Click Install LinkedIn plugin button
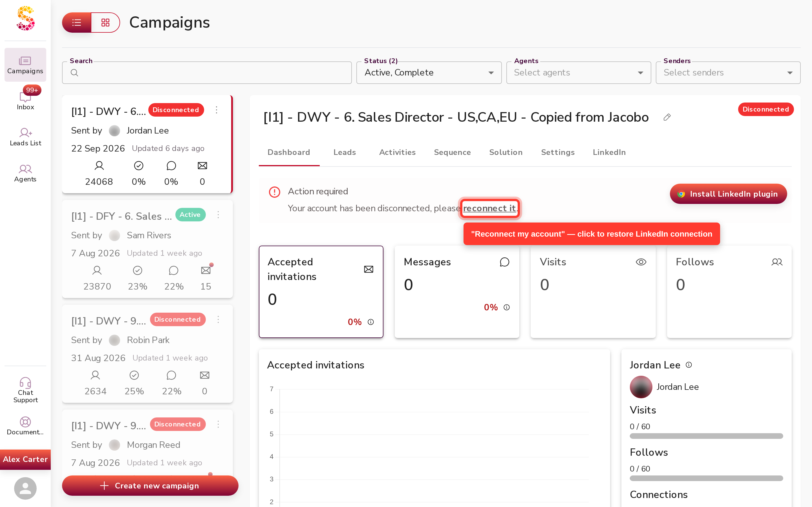Viewport: 812px width, 507px height. 728,194
